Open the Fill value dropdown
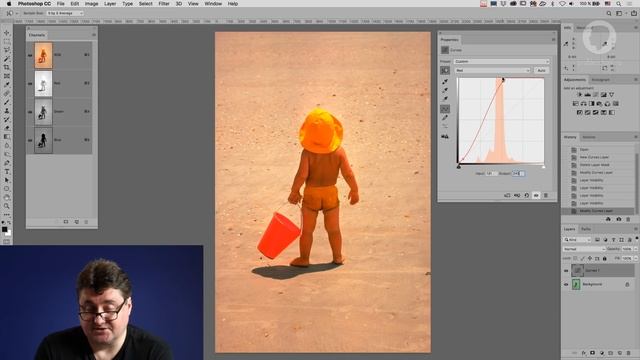The image size is (640, 360). pyautogui.click(x=636, y=258)
